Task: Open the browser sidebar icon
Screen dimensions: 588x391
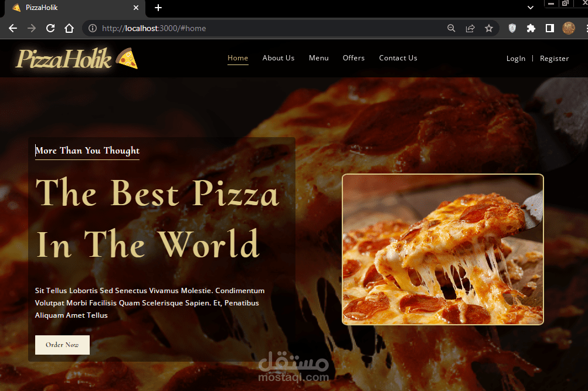Action: click(x=549, y=28)
